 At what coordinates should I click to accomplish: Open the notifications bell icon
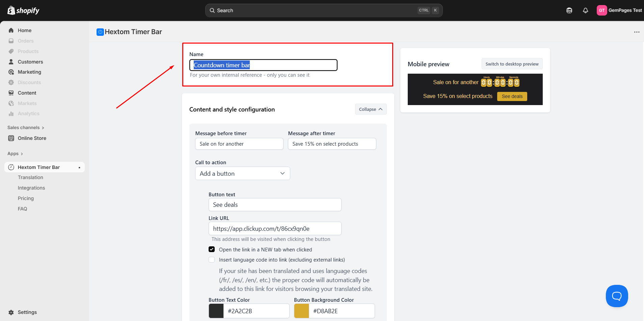(586, 10)
